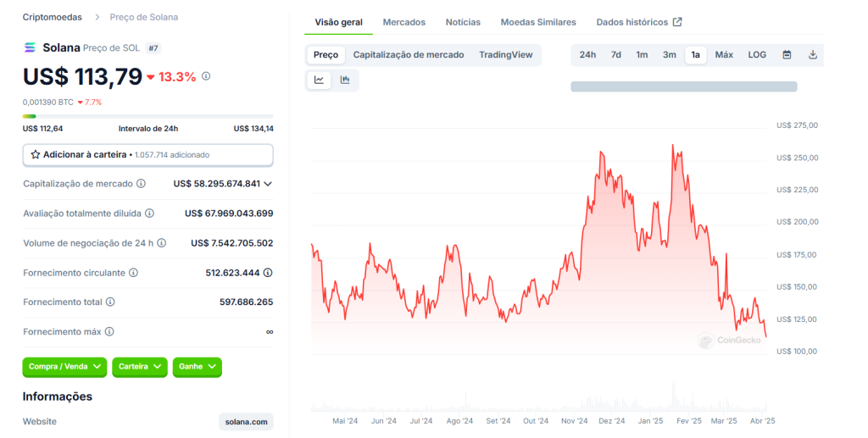Viewport: 868px width, 438px height.
Task: Open Visão geral tab
Action: click(339, 22)
